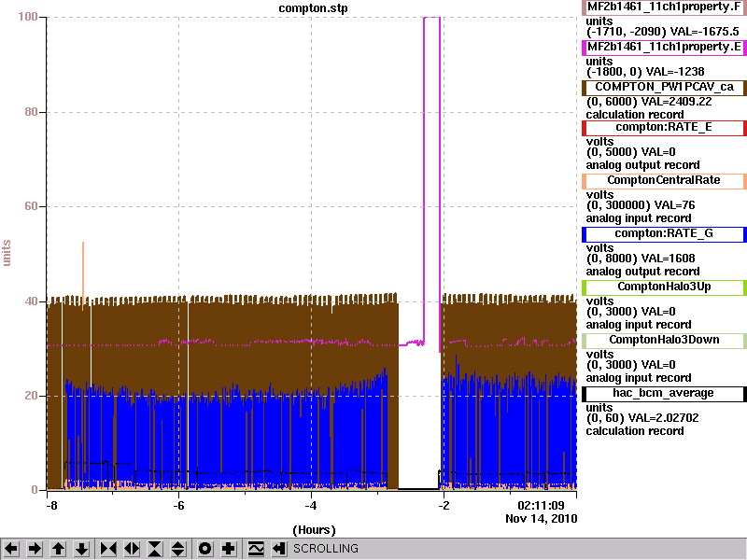This screenshot has height=560, width=747.
Task: Click the pan down arrow button
Action: click(x=82, y=549)
